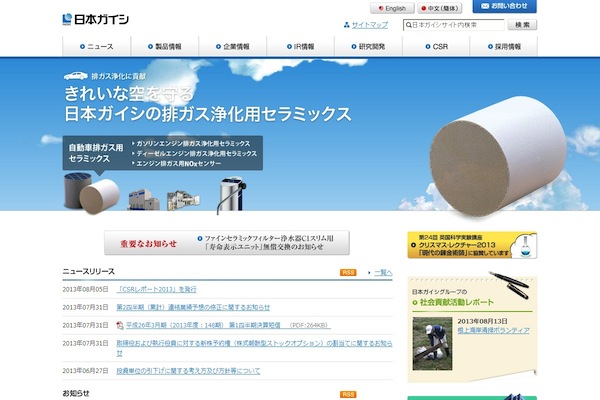The height and width of the screenshot is (400, 600).
Task: Open the 社会貢献活動レポート heading link
Action: (x=457, y=302)
